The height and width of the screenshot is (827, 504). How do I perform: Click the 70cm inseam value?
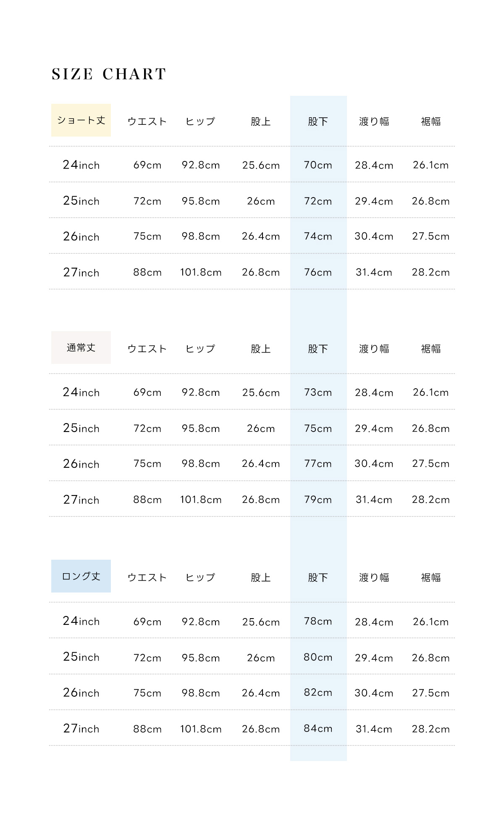click(318, 165)
